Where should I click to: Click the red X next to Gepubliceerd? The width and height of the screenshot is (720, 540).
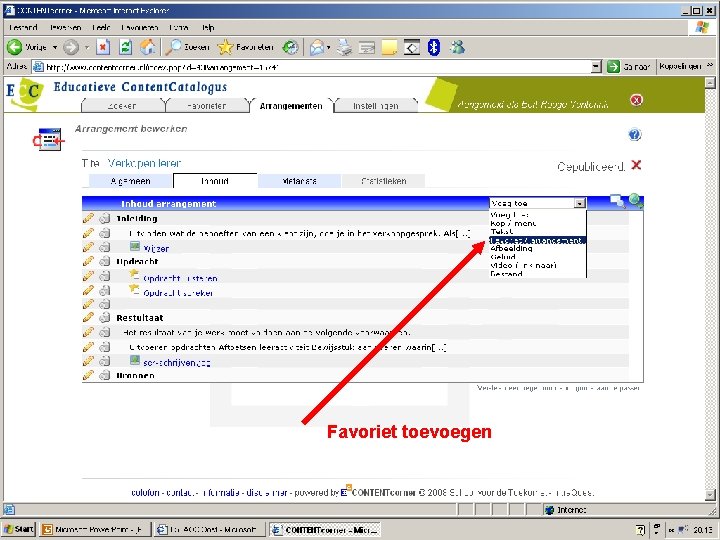coord(636,165)
